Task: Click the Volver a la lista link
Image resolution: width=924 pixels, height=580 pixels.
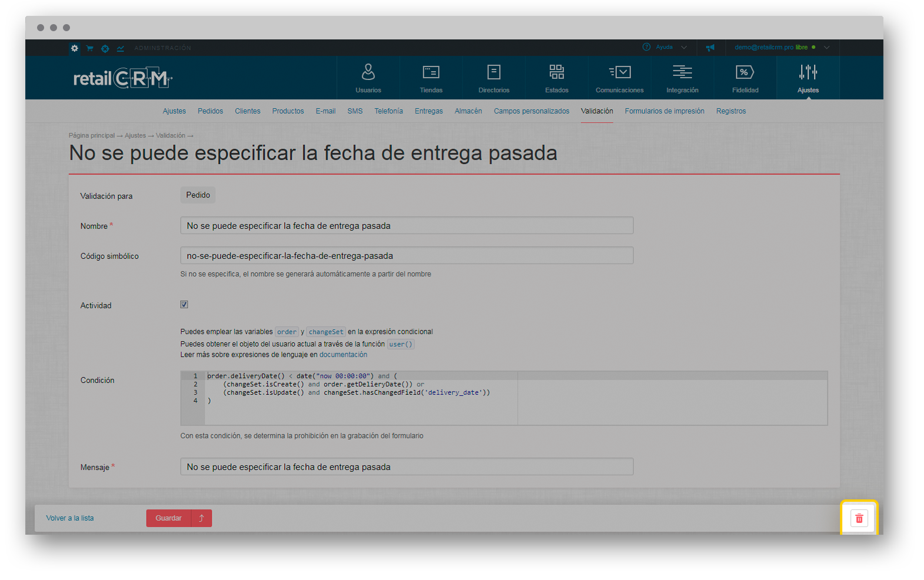Action: coord(70,518)
